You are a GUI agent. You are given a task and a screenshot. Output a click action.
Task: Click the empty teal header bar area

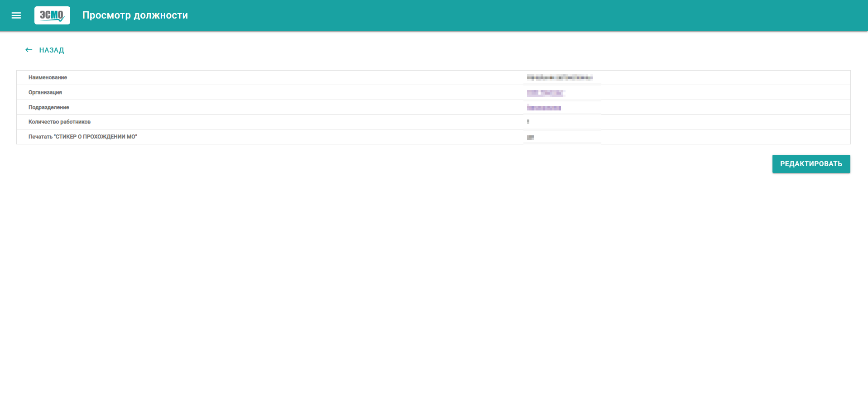[x=498, y=15]
